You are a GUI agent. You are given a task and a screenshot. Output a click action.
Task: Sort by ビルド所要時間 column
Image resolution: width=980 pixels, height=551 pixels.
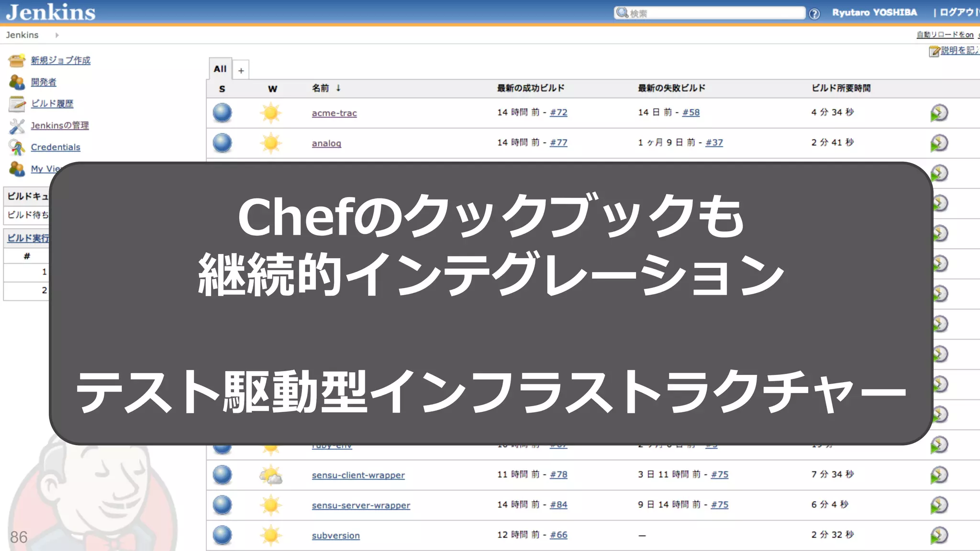pyautogui.click(x=841, y=88)
